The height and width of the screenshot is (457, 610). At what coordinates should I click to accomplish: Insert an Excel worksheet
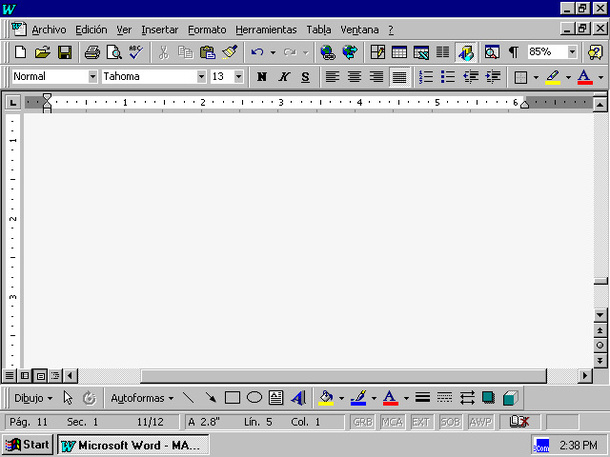pos(421,52)
